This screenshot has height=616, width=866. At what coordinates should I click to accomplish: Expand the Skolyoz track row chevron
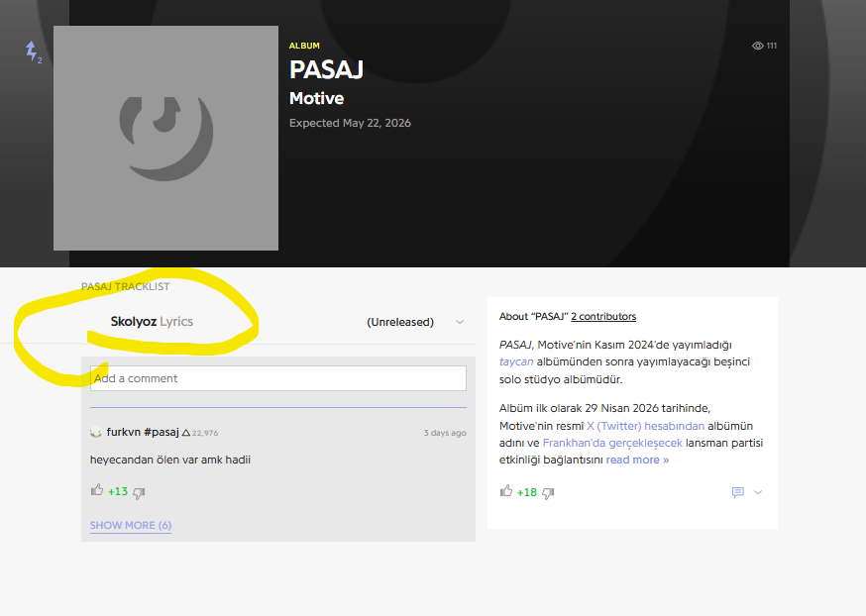coord(460,322)
